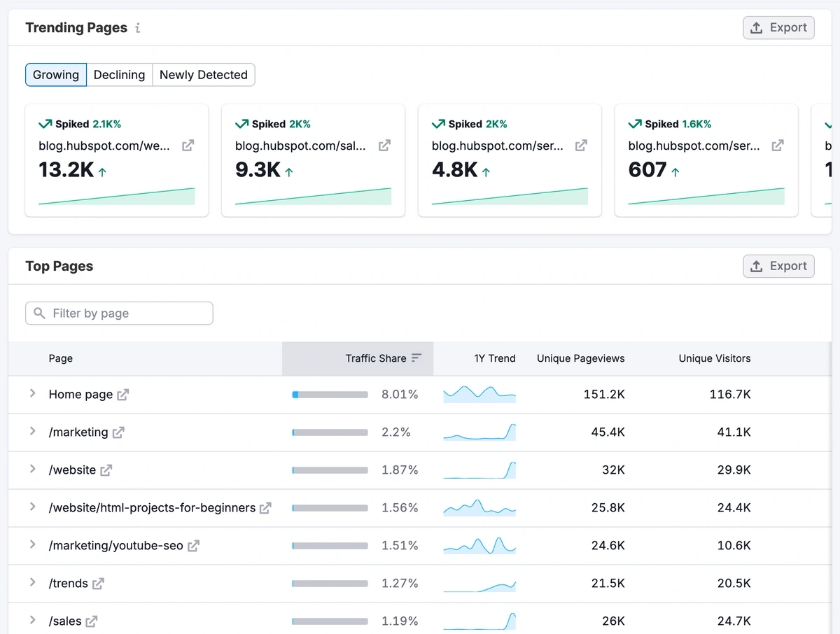The width and height of the screenshot is (840, 634).
Task: Switch to the Declining tab
Action: click(119, 74)
